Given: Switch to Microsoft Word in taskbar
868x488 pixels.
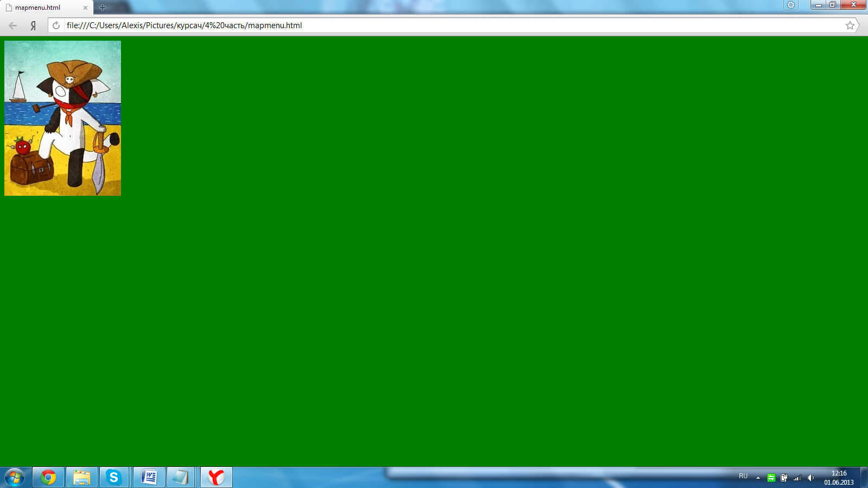Looking at the screenshot, I should point(149,477).
